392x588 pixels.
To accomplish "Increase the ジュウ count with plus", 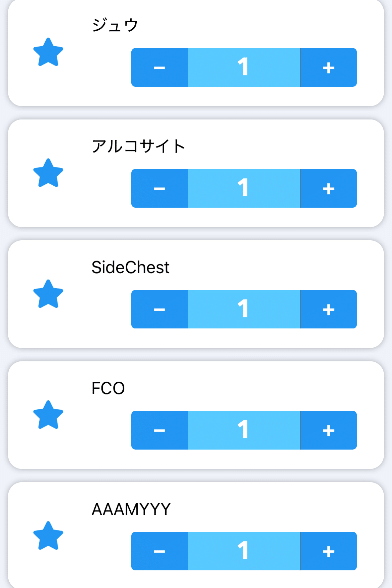I will pos(328,68).
